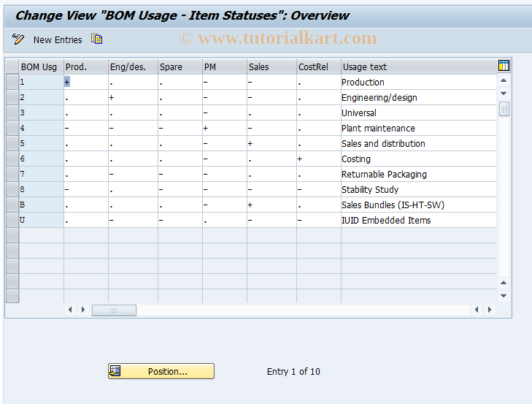This screenshot has width=532, height=404.
Task: Click the Spare column header
Action: [180, 66]
